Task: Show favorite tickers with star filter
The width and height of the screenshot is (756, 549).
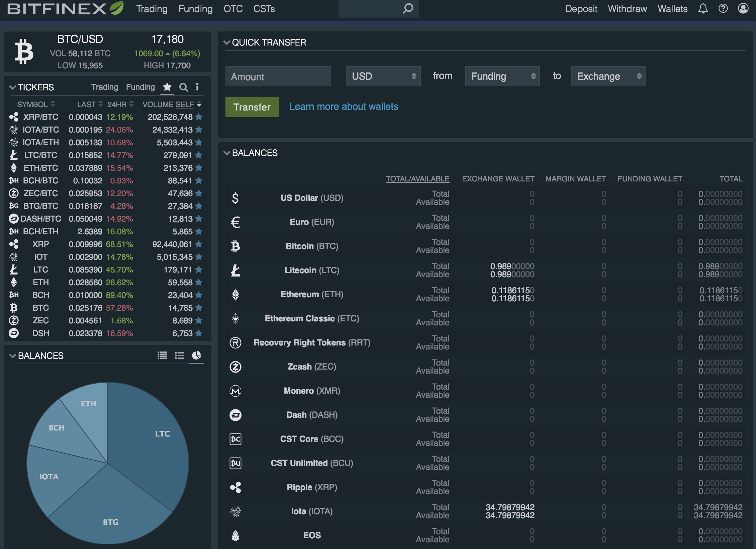Action: coord(167,87)
